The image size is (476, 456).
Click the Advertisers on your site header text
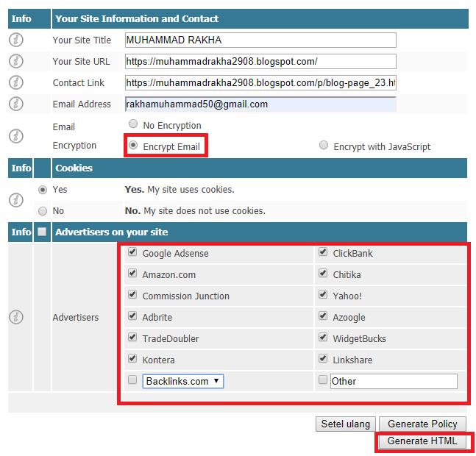111,232
